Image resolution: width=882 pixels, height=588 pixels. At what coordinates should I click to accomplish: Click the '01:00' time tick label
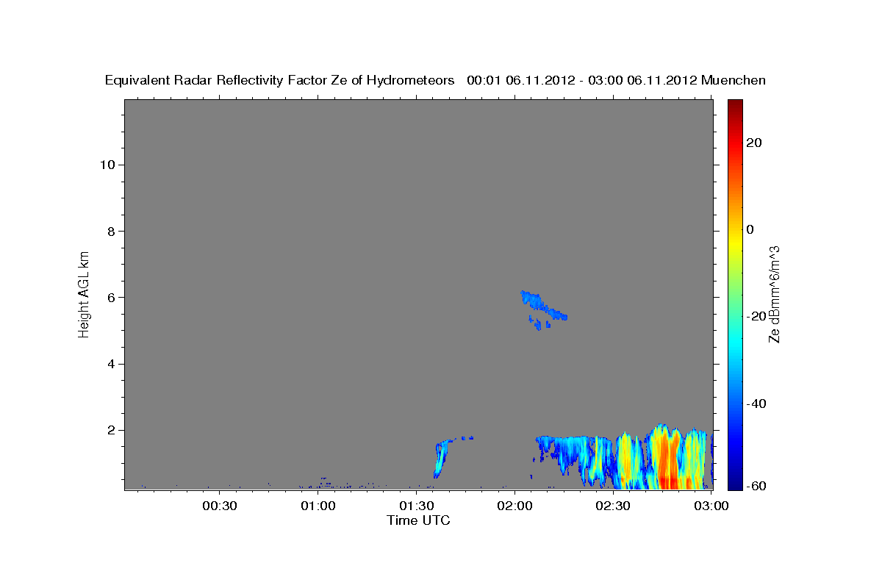point(318,506)
